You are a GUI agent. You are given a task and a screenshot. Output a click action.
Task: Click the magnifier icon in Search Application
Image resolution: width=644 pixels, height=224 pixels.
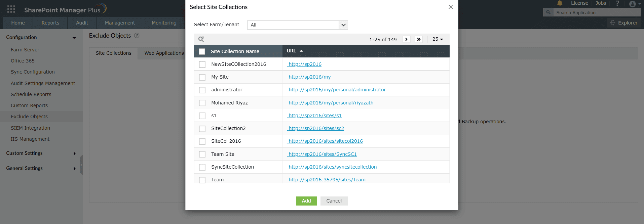tap(548, 12)
